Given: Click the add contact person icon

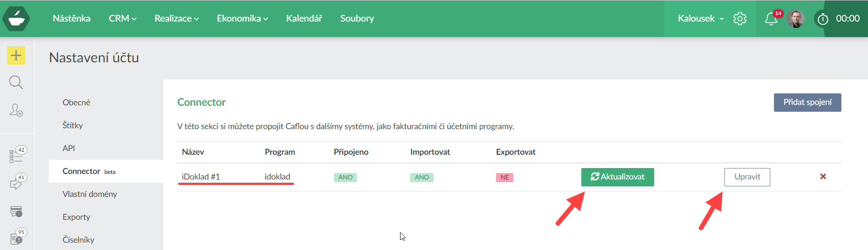Looking at the screenshot, I should [x=16, y=110].
